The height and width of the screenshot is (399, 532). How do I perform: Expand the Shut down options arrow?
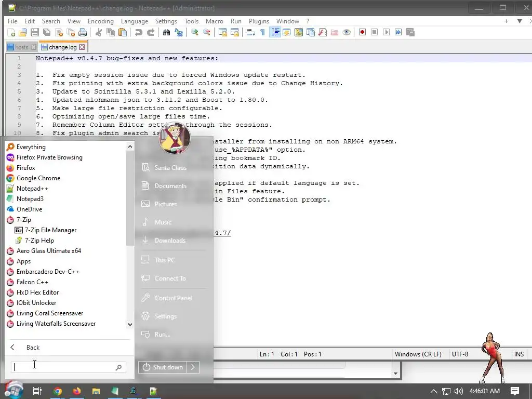tap(193, 367)
